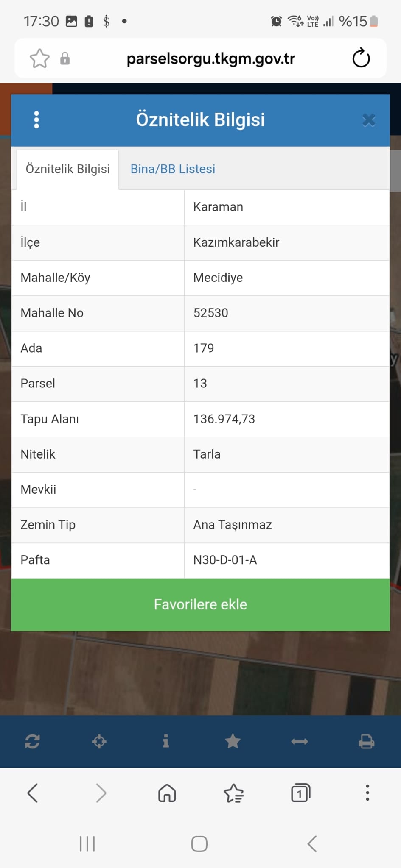The height and width of the screenshot is (868, 401).
Task: Select the horizontal measure arrow tool
Action: pos(300,742)
